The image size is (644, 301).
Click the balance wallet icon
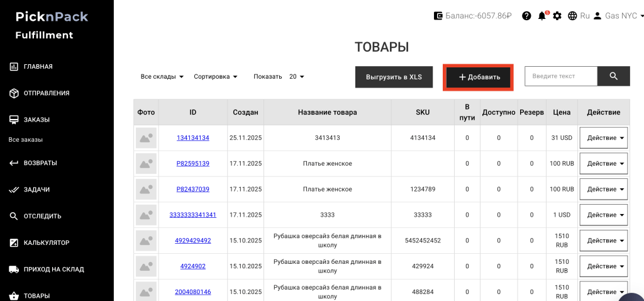tap(438, 16)
